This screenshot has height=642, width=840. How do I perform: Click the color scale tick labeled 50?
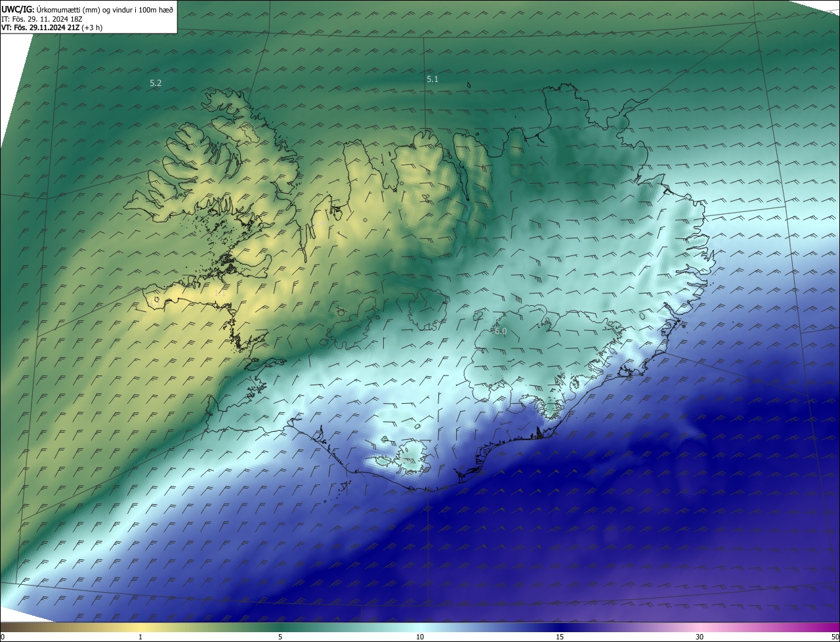[x=835, y=637]
